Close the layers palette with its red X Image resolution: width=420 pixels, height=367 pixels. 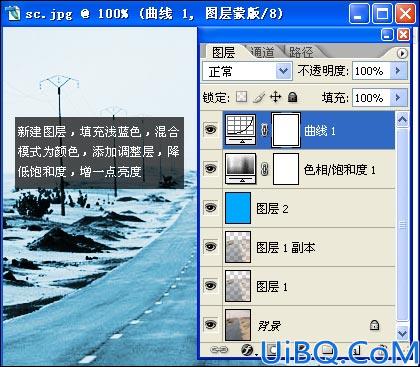point(403,35)
